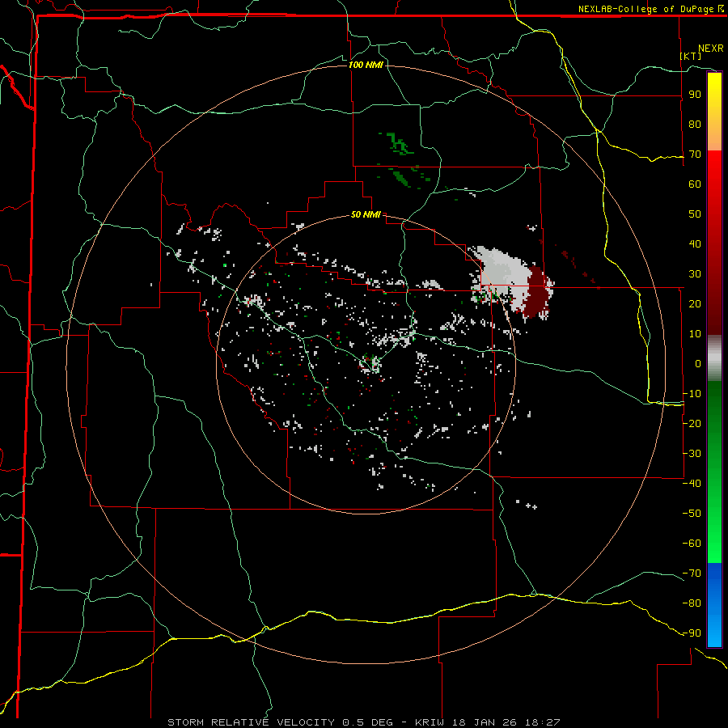Click the [KT] units label above colorbar

(x=691, y=56)
